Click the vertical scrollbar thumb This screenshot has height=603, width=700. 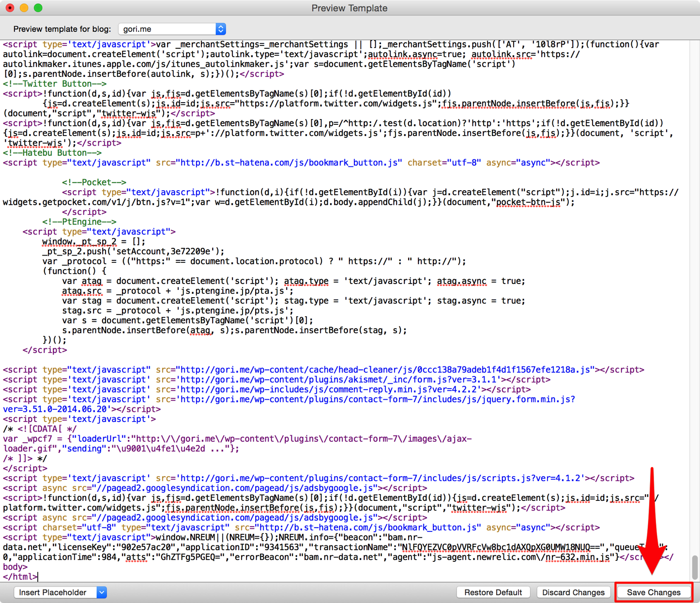pos(695,567)
